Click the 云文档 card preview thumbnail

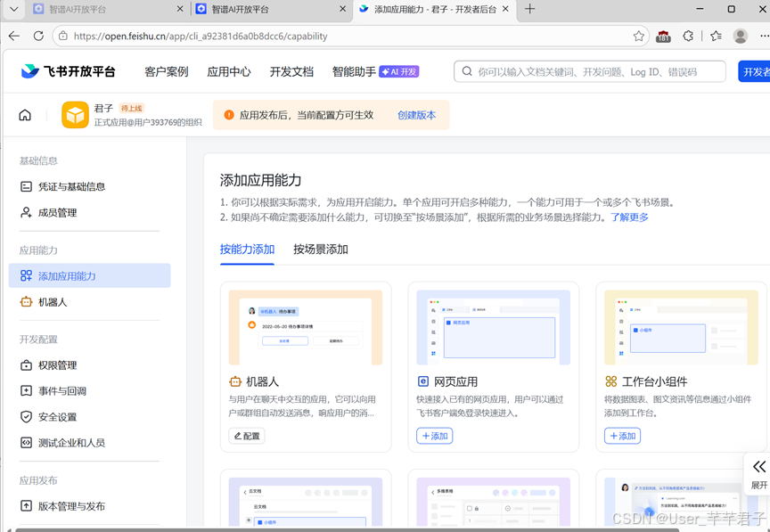point(306,502)
